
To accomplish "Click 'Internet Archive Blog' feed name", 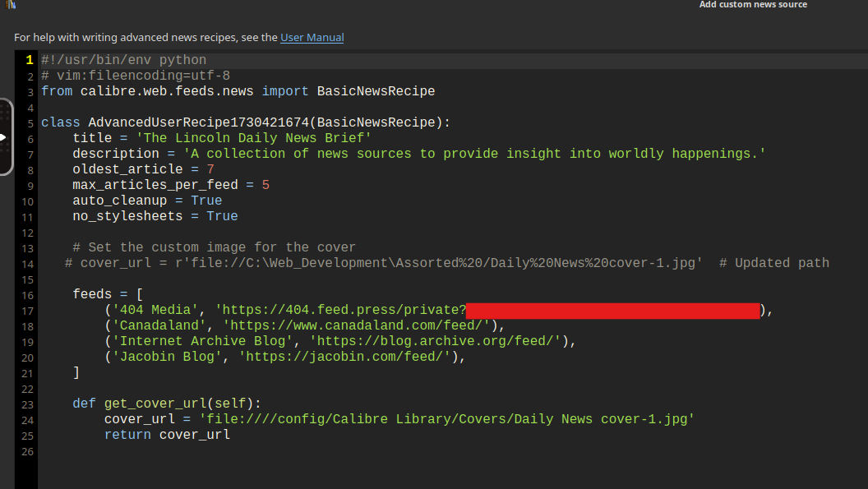I will (202, 340).
